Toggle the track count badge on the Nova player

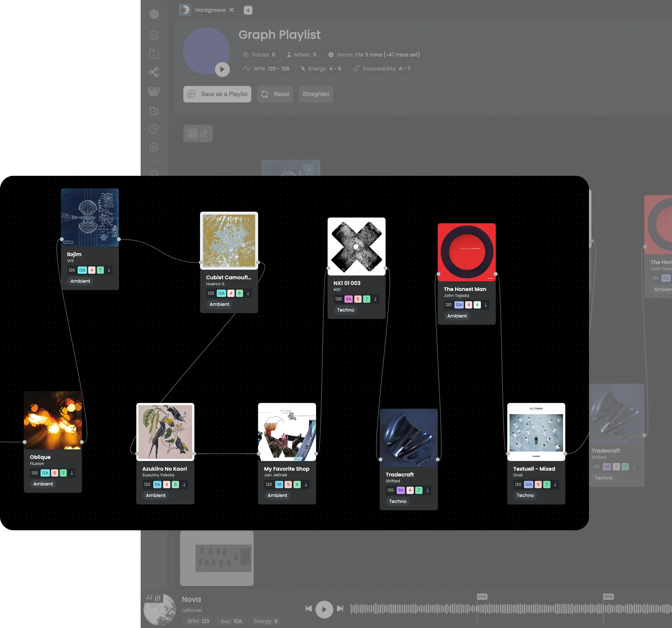click(153, 598)
